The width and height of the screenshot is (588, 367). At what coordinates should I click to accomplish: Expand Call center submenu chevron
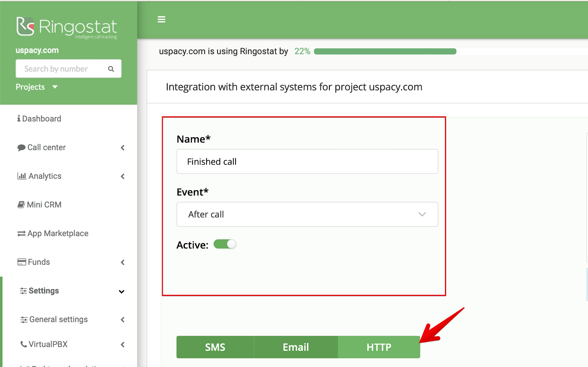click(x=122, y=148)
